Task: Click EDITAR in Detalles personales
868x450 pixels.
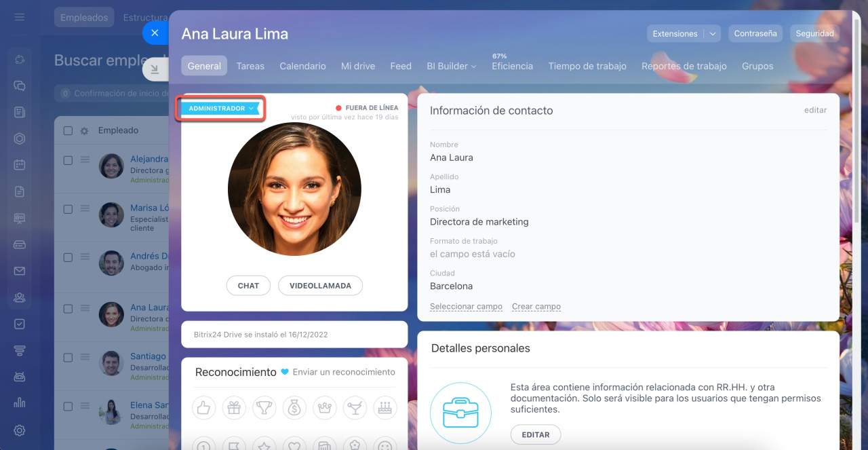Action: [x=536, y=434]
